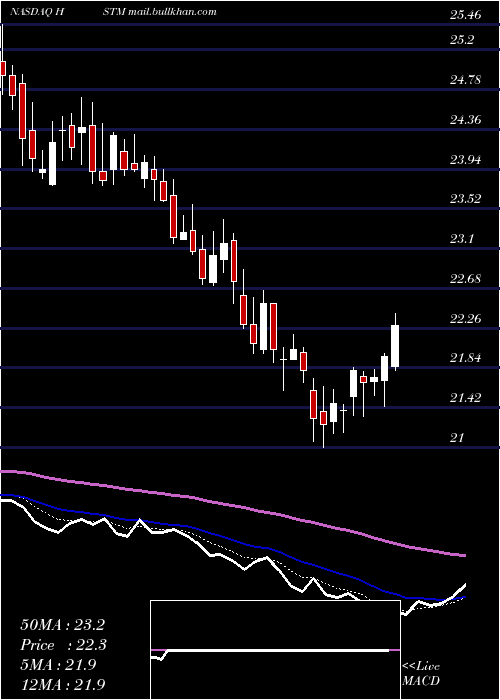Click the 21.84 price axis label

click(x=465, y=358)
